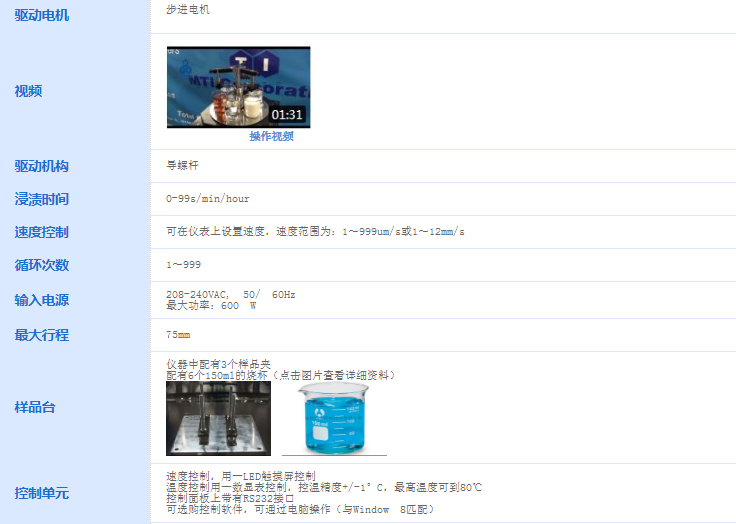Viewport: 736px width, 524px height.
Task: Click the 01:31 video duration badge
Action: coord(287,115)
